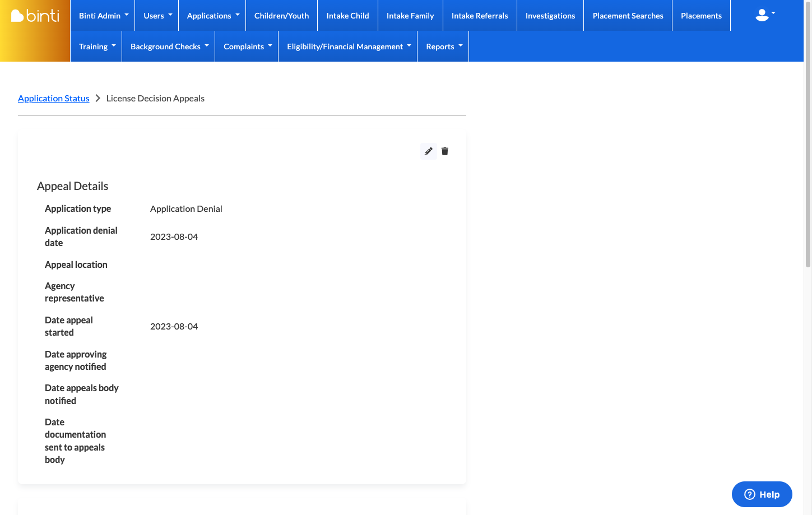Go to Children/Youth page
The width and height of the screenshot is (812, 515).
coord(282,16)
